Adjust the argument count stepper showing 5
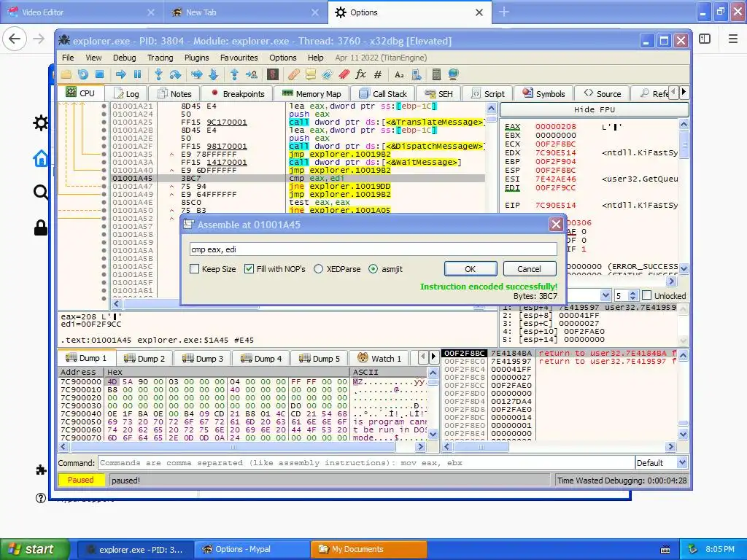The width and height of the screenshot is (747, 560). [632, 295]
